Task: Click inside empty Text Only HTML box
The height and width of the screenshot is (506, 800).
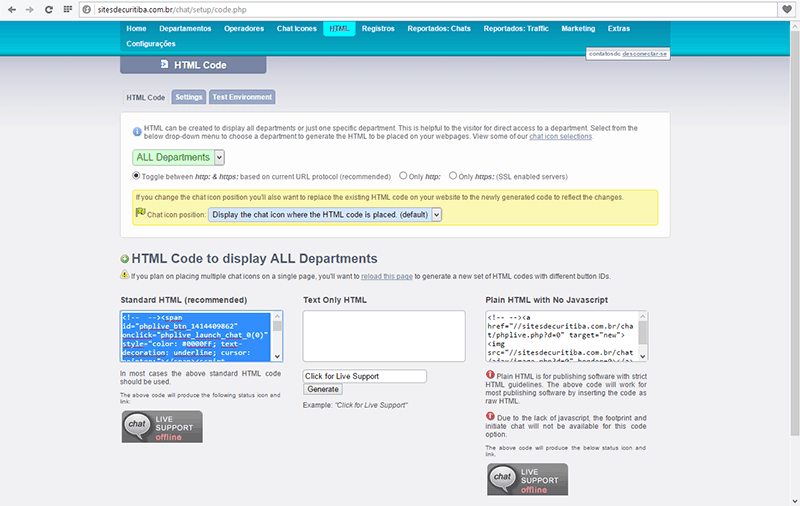Action: tap(384, 336)
